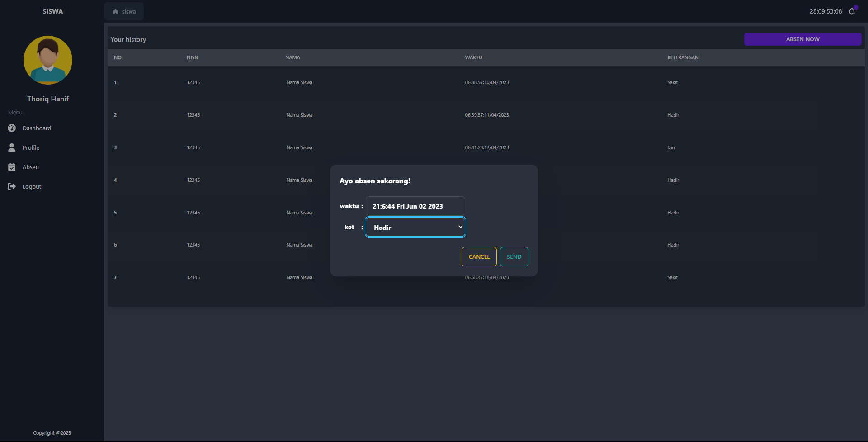Viewport: 868px width, 442px height.
Task: Open the Dashboard menu item
Action: point(37,128)
